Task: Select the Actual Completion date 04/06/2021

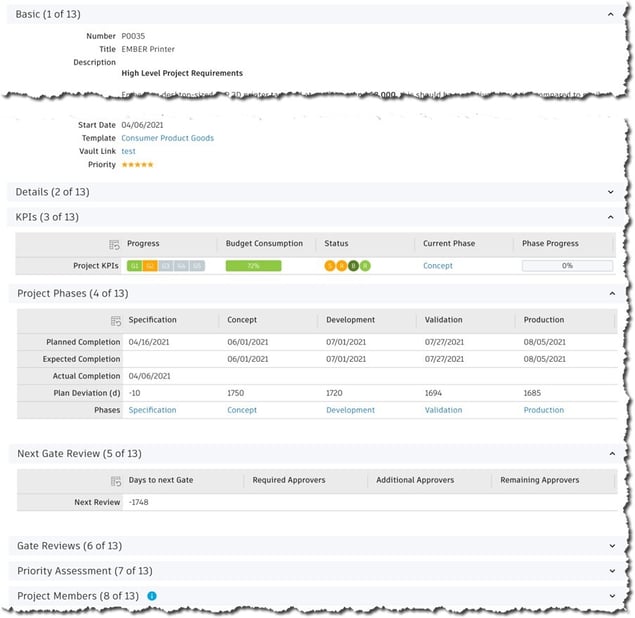Action: click(149, 376)
